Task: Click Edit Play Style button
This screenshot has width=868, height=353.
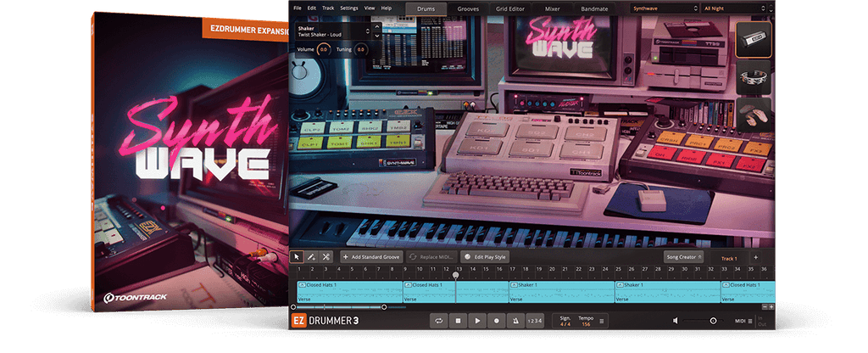Action: click(x=485, y=257)
